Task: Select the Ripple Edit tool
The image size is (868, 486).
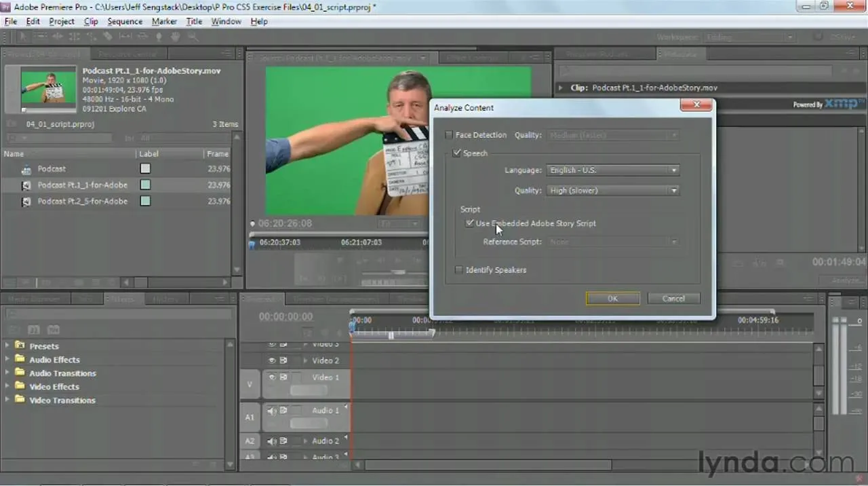Action: 57,37
